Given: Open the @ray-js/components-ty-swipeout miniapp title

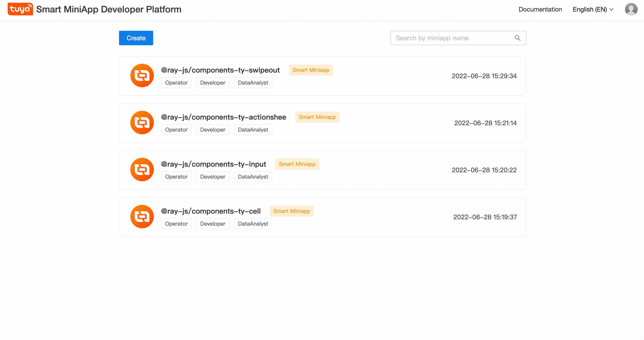Looking at the screenshot, I should click(x=220, y=70).
